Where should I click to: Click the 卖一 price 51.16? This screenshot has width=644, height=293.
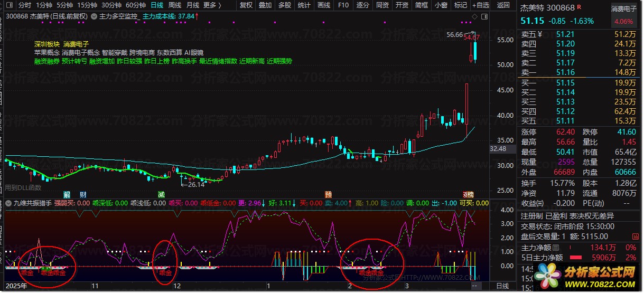(565, 72)
